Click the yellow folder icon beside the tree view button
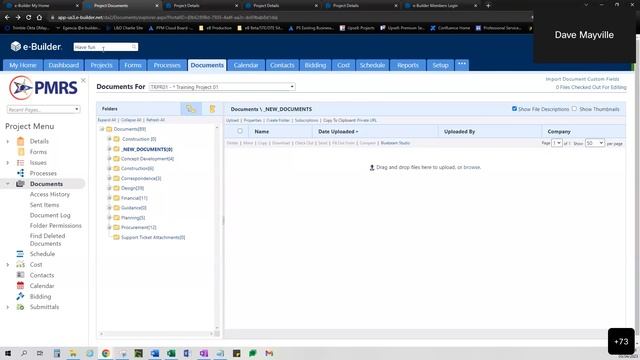Image resolution: width=640 pixels, height=360 pixels. pos(212,109)
